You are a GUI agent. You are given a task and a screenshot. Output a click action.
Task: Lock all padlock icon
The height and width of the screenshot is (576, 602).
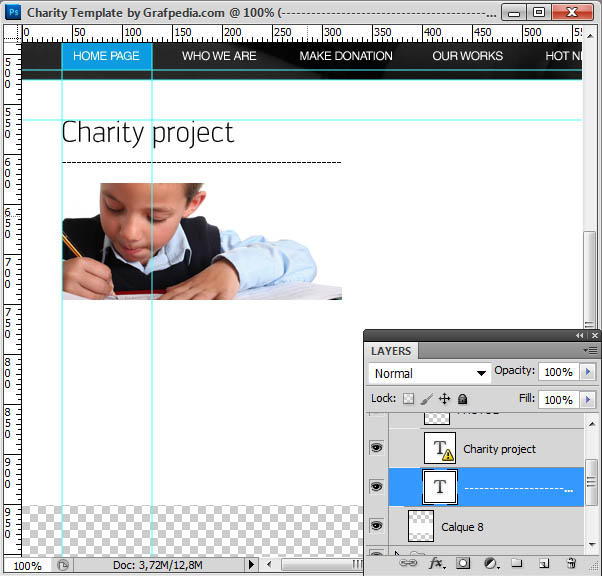point(463,399)
